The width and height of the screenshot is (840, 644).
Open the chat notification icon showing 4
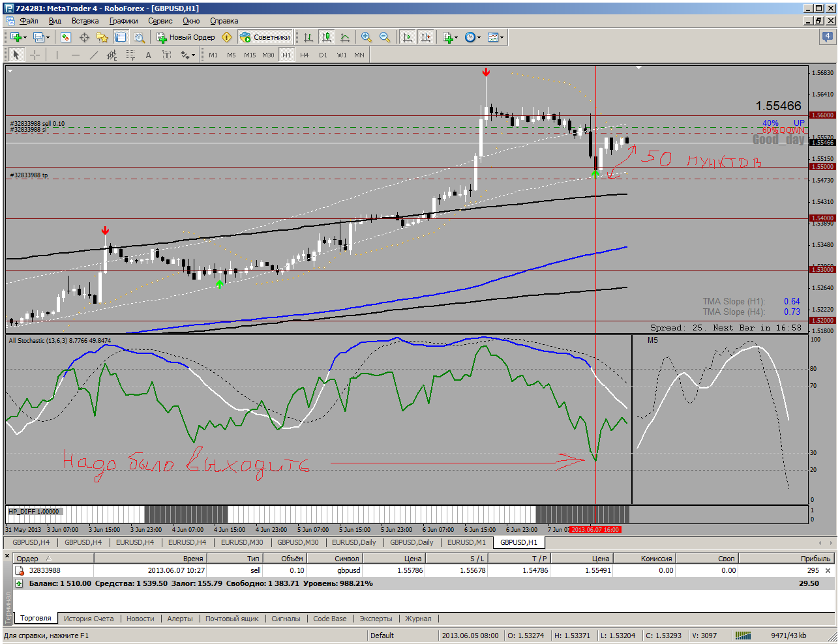[x=827, y=37]
